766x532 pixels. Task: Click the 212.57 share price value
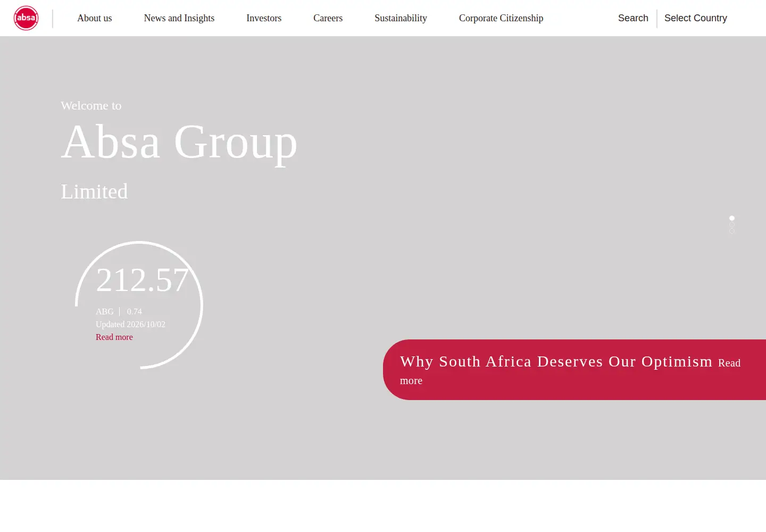point(143,280)
